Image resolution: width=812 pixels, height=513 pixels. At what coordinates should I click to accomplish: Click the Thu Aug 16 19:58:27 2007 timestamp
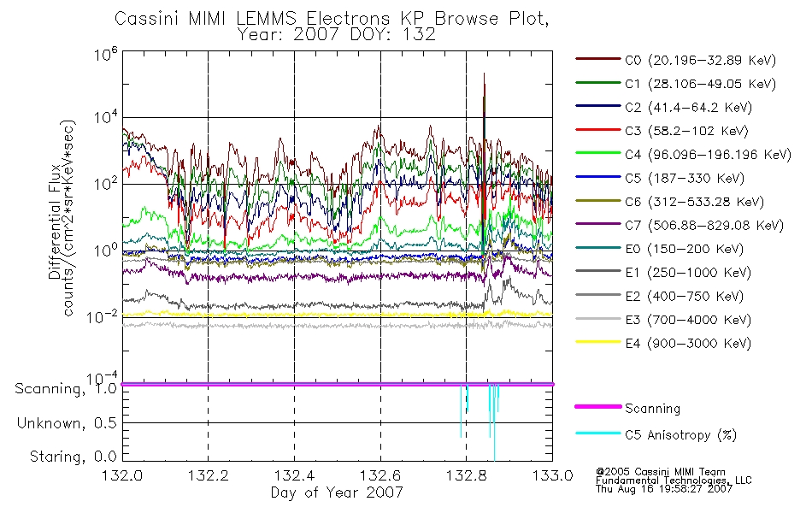664,488
